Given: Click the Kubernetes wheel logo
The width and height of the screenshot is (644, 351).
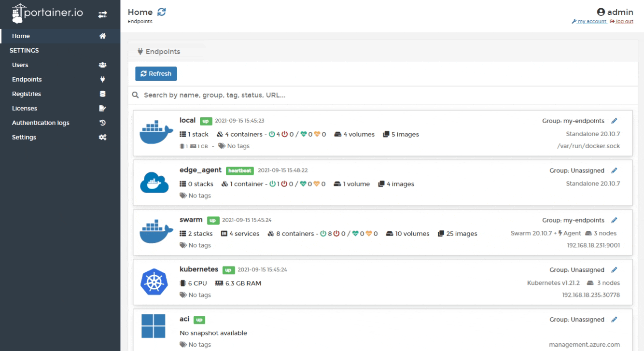Looking at the screenshot, I should click(x=153, y=282).
